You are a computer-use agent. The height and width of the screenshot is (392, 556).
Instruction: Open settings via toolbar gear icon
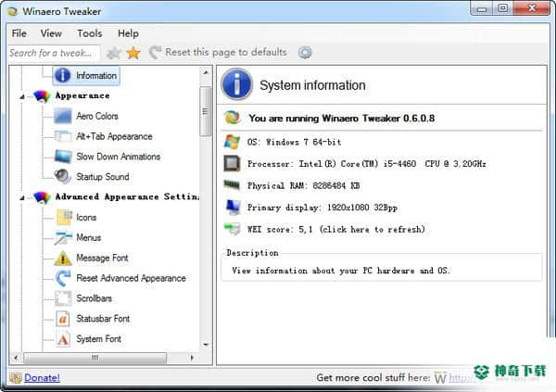click(x=305, y=53)
